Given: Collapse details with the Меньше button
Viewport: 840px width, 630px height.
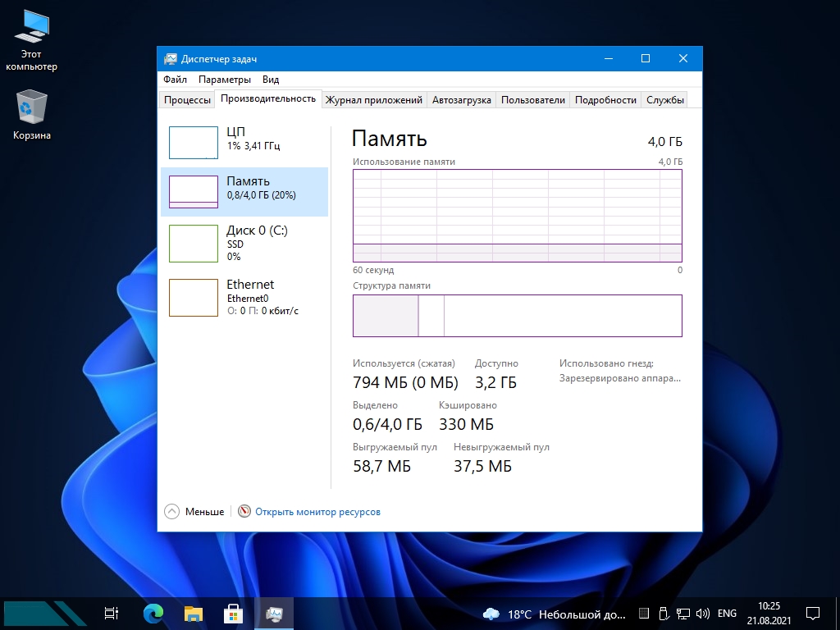Looking at the screenshot, I should (194, 512).
